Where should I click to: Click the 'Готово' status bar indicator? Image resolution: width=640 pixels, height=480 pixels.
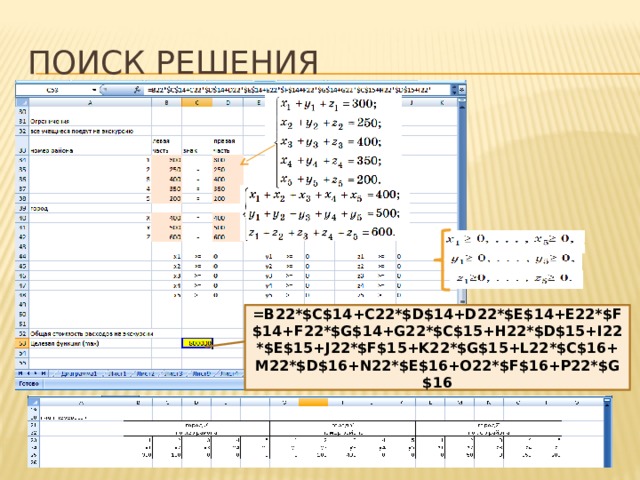point(29,384)
